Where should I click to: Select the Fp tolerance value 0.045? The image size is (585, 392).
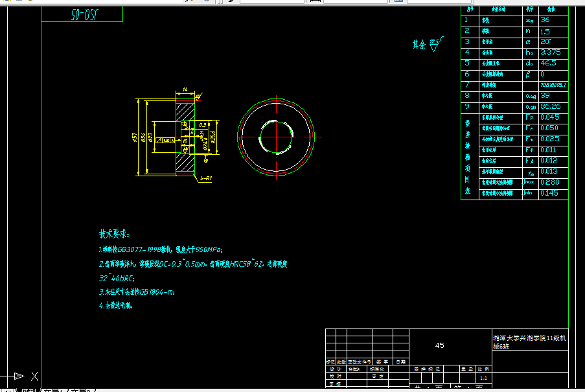tap(550, 117)
